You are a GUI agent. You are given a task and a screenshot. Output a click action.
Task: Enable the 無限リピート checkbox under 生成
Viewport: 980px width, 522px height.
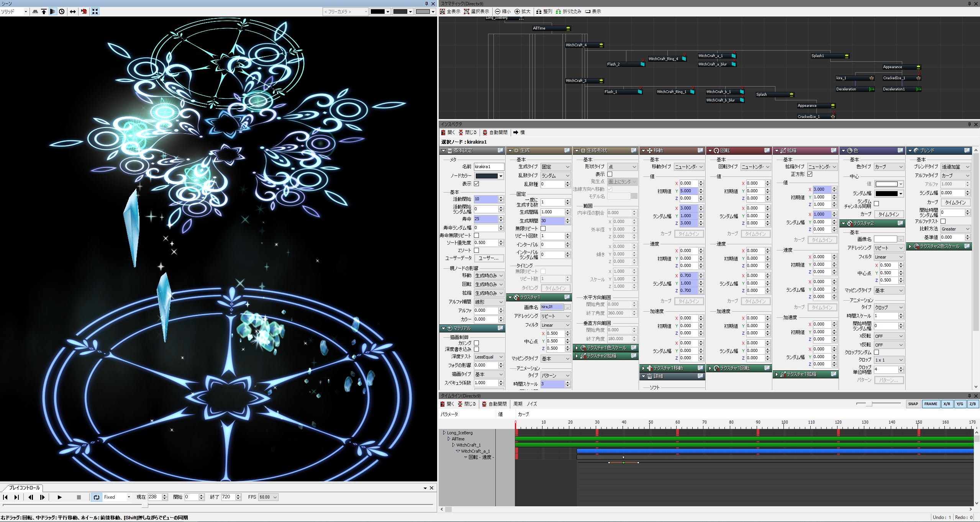point(543,228)
